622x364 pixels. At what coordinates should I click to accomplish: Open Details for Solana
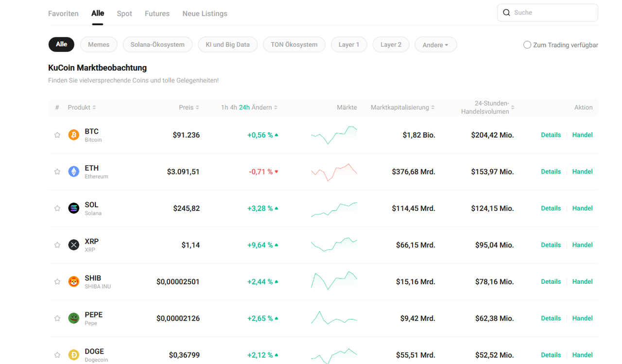point(551,208)
